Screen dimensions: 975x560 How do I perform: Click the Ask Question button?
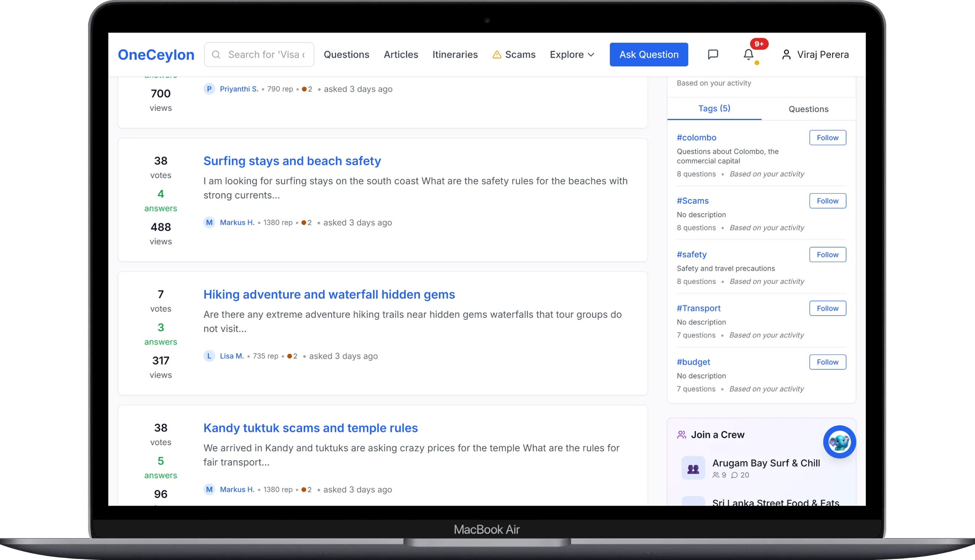pos(649,55)
